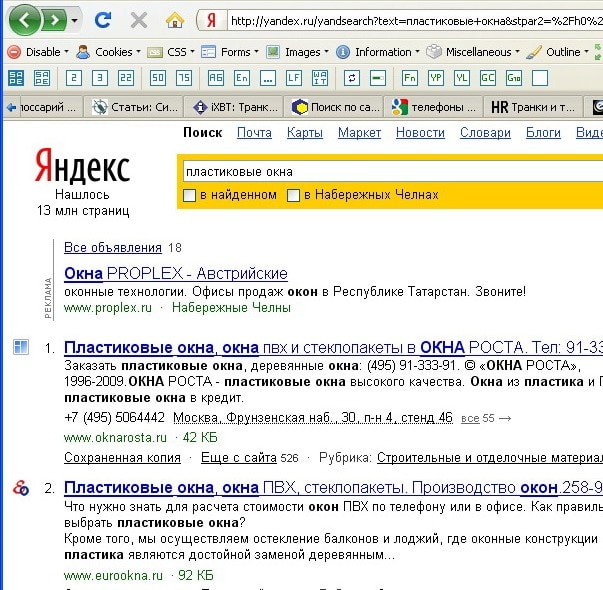The height and width of the screenshot is (590, 603).
Task: Click the browser Reload button
Action: [102, 19]
